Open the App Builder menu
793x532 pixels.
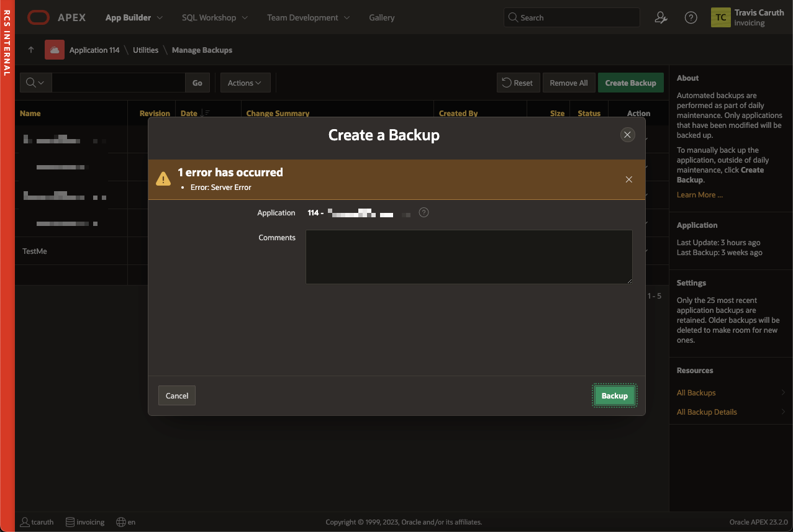[134, 17]
